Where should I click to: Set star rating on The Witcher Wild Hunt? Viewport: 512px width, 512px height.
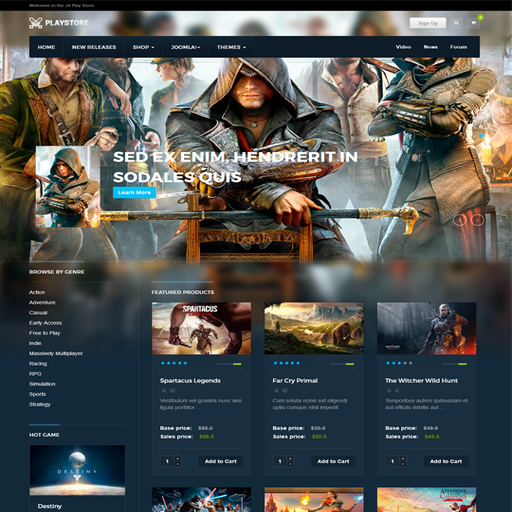pyautogui.click(x=399, y=363)
